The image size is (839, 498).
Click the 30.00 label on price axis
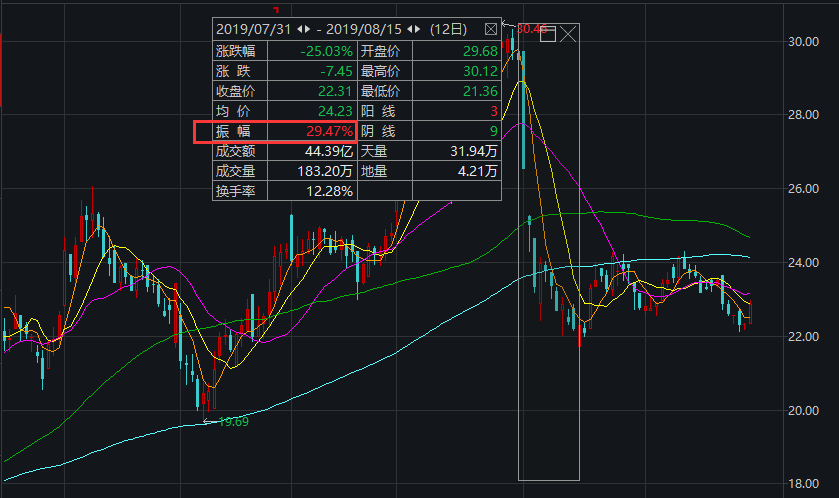(805, 41)
